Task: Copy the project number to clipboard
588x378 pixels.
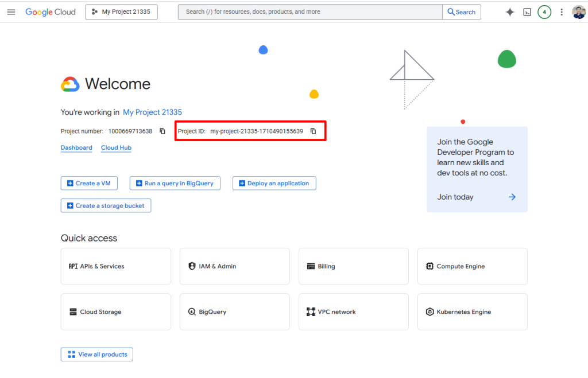Action: tap(163, 131)
